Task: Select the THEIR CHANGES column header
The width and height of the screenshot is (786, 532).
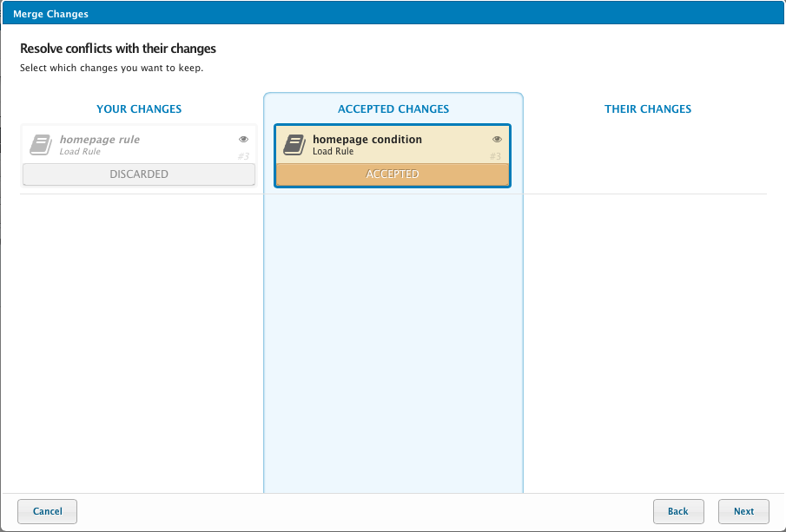Action: (648, 109)
